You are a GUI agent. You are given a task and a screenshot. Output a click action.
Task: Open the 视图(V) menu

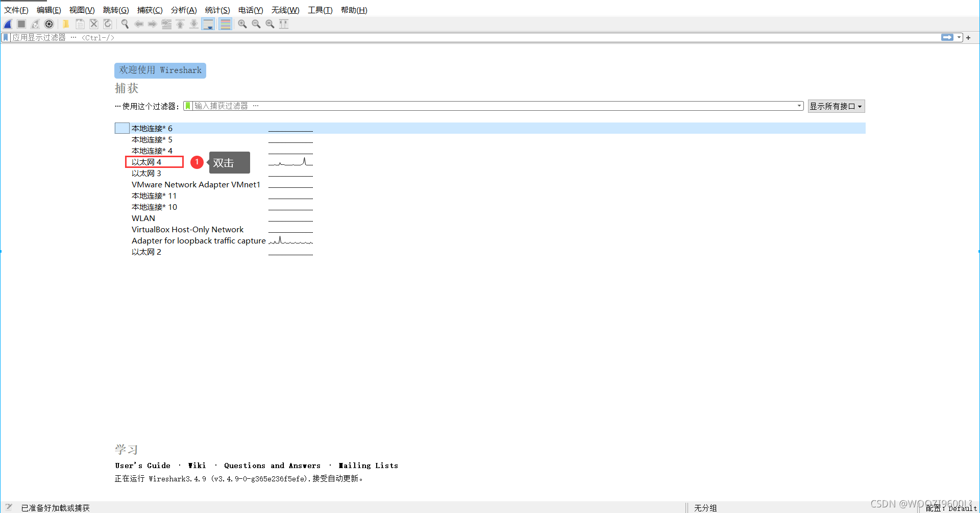coord(82,10)
